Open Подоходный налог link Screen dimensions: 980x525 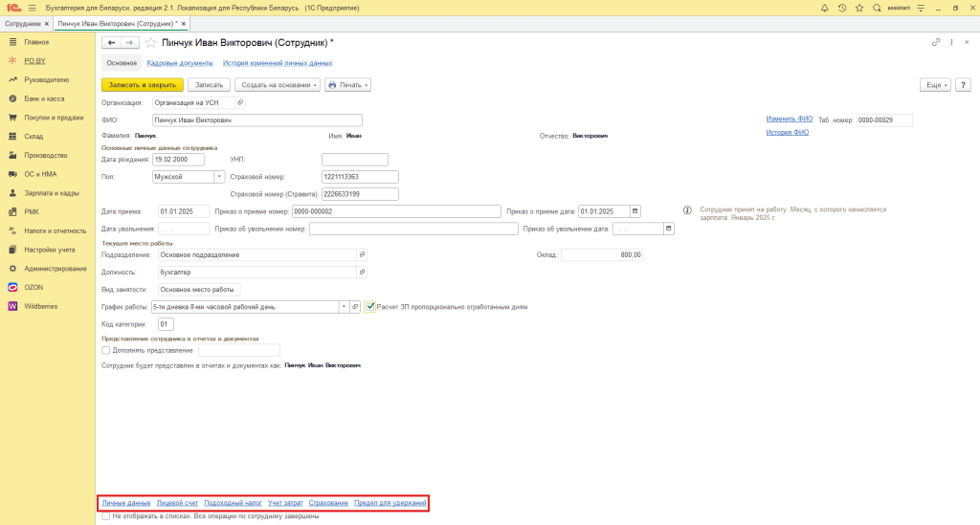234,503
